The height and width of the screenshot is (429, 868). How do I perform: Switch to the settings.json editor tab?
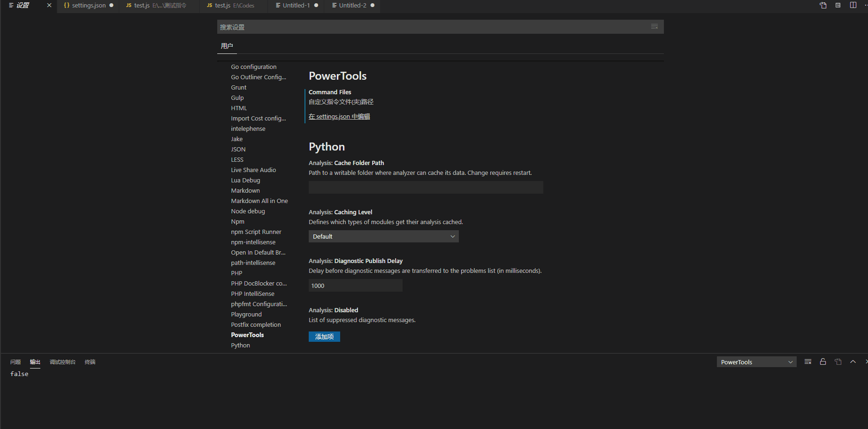(88, 6)
